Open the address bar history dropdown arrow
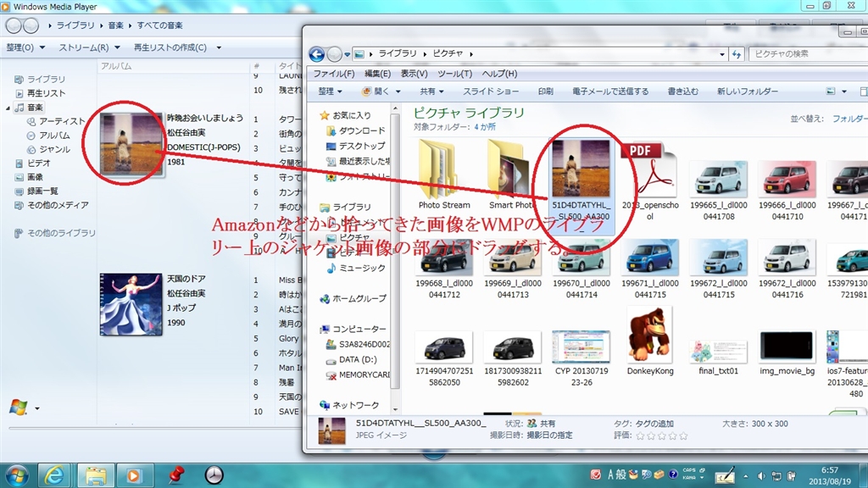This screenshot has width=868, height=488. click(722, 54)
